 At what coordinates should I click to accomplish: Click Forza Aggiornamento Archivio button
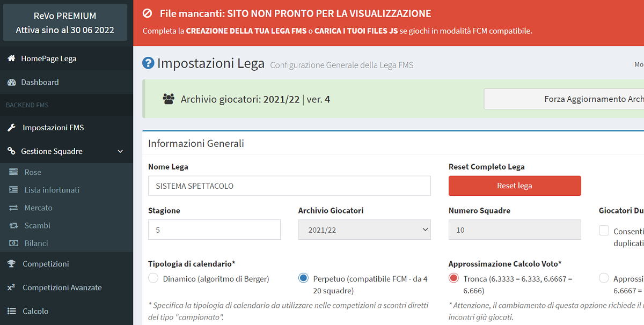click(563, 99)
